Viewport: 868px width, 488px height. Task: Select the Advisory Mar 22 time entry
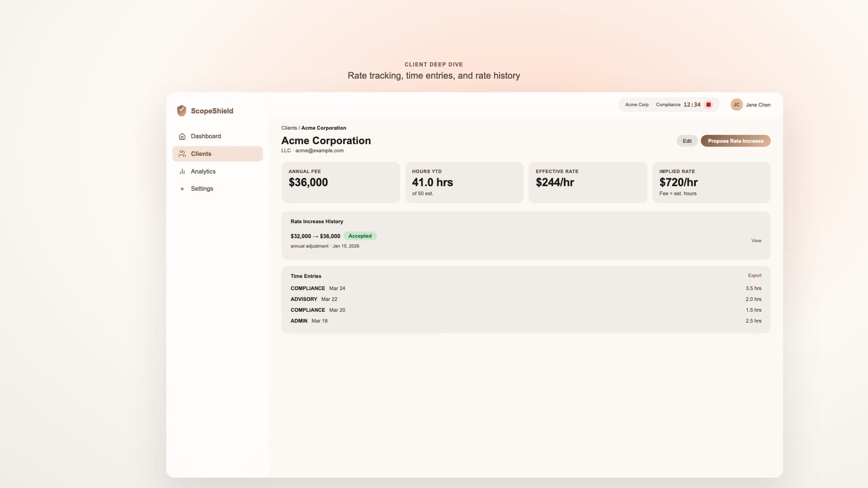coord(314,299)
